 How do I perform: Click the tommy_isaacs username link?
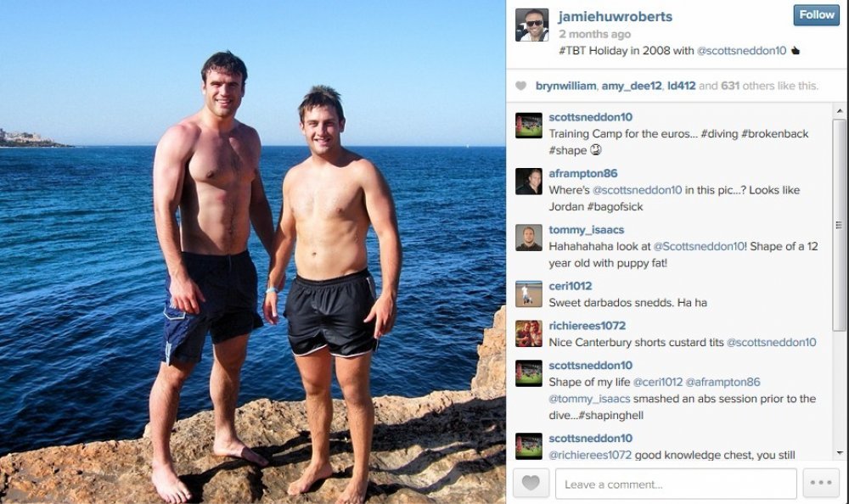[x=587, y=230]
